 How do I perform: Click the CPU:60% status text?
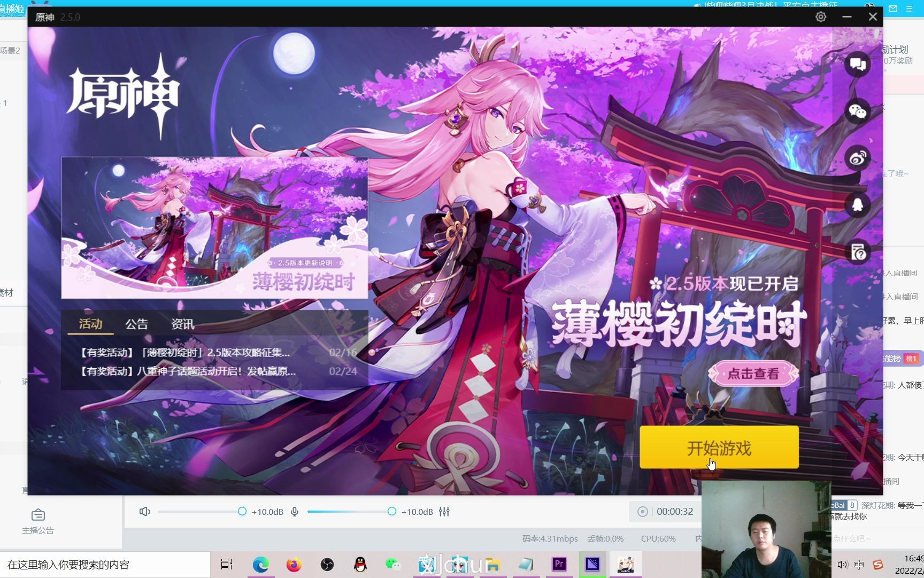pos(658,539)
